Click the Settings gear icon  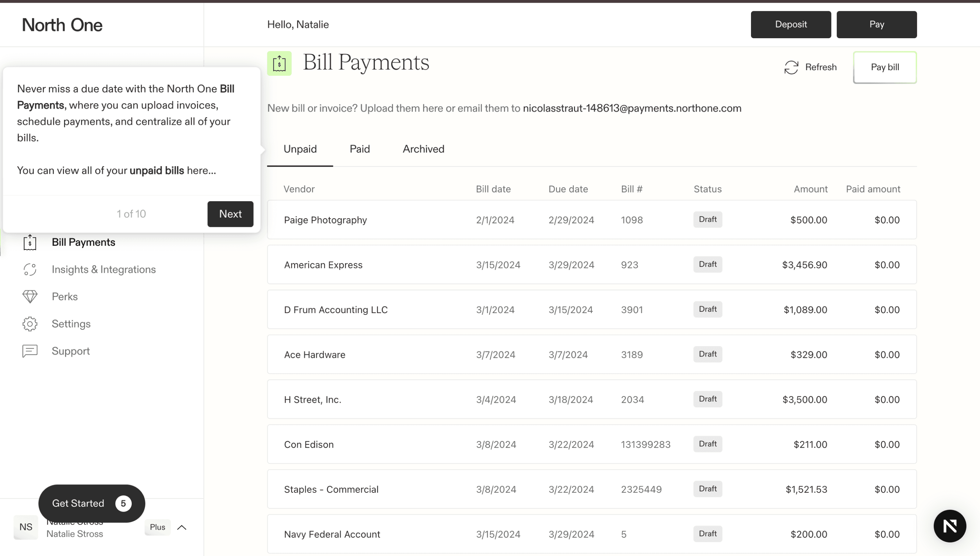[x=30, y=324]
